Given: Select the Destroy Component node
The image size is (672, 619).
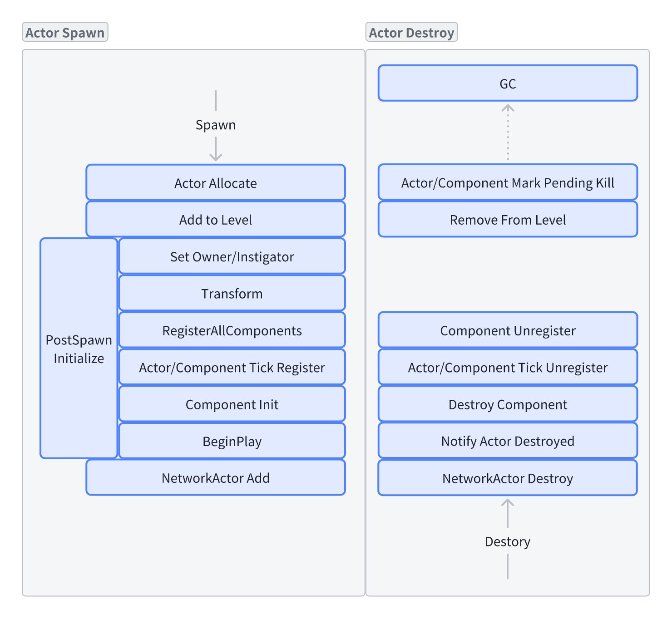Looking at the screenshot, I should [508, 404].
